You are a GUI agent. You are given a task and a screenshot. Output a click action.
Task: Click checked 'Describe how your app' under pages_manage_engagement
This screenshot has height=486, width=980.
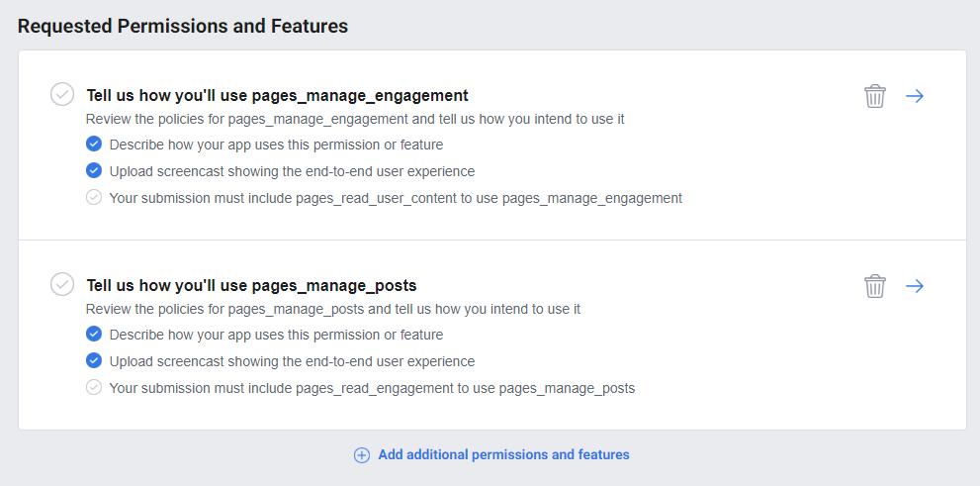94,144
